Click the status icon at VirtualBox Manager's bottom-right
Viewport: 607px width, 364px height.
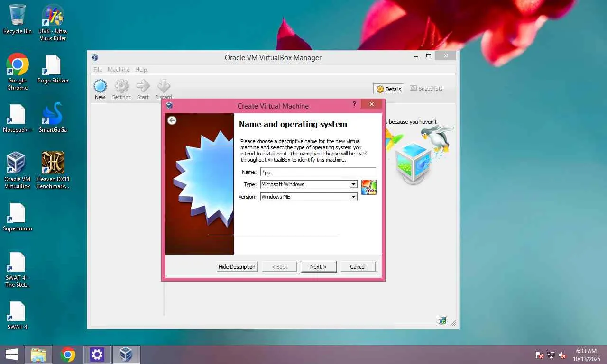(x=442, y=321)
